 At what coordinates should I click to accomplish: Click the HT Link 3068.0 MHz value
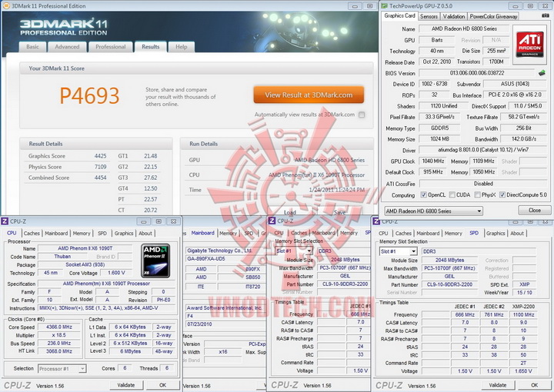point(58,351)
